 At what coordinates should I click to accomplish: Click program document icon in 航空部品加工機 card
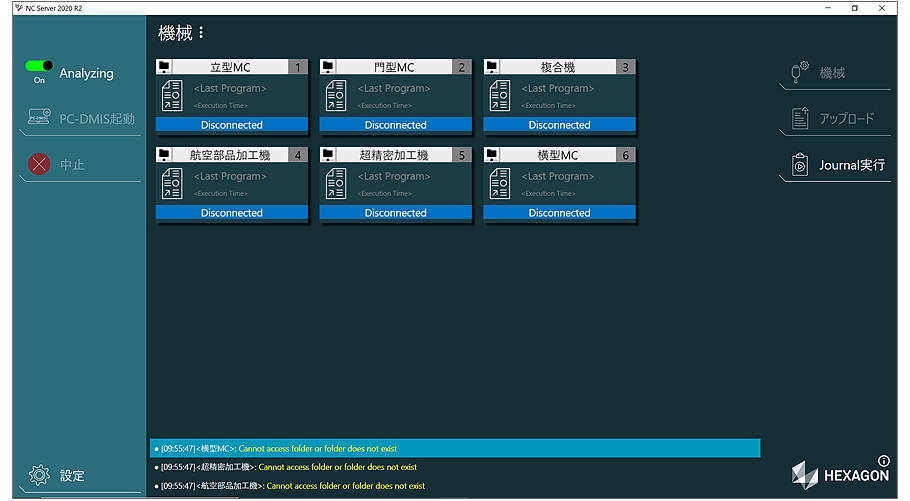172,183
